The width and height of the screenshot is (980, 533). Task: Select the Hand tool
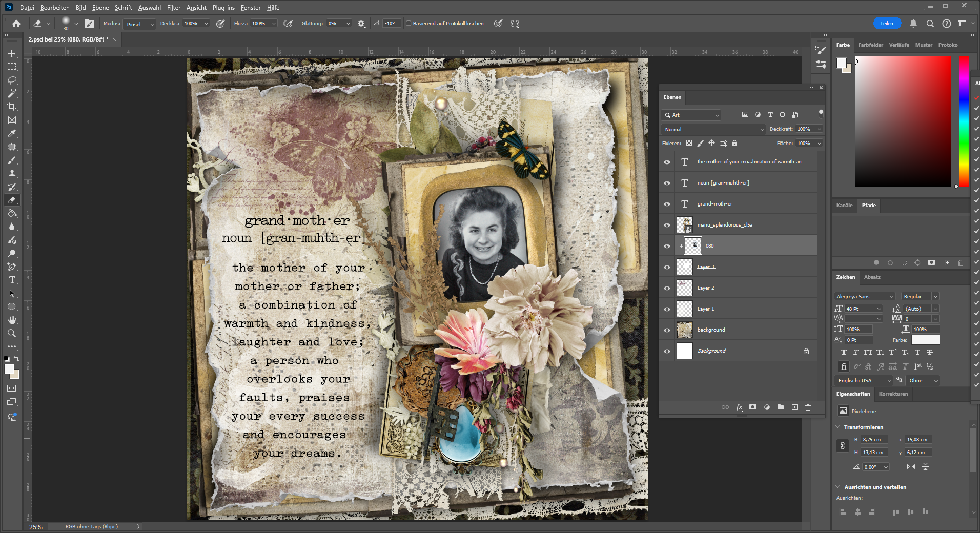12,320
